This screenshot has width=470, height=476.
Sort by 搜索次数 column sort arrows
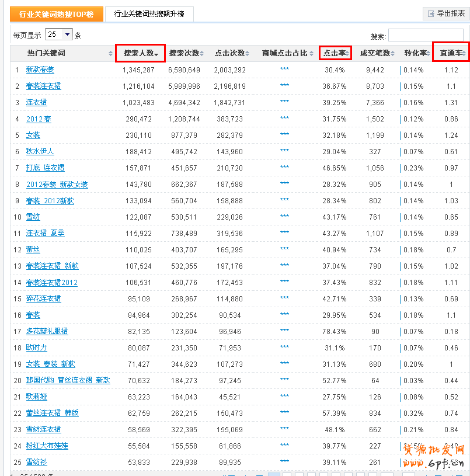click(x=202, y=54)
